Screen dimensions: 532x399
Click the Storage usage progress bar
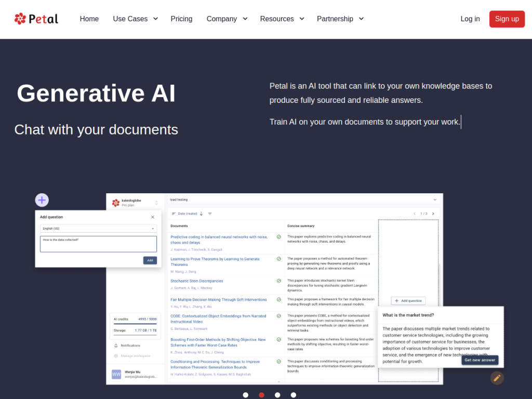pyautogui.click(x=135, y=335)
